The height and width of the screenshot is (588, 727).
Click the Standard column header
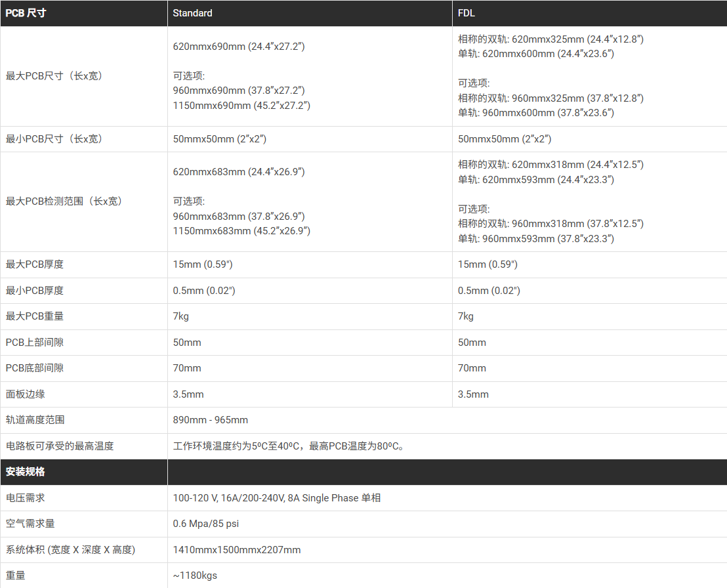(192, 13)
